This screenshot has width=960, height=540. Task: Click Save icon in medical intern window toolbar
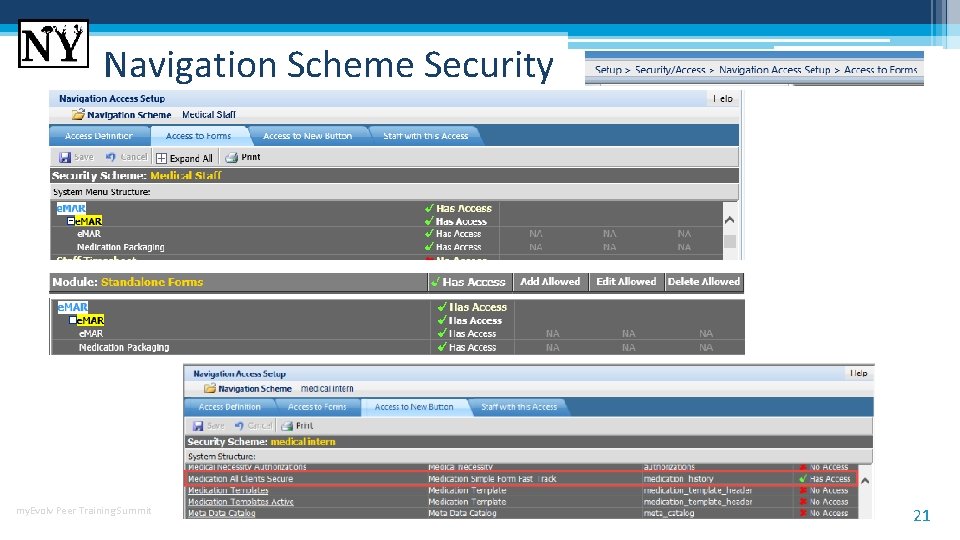click(198, 426)
